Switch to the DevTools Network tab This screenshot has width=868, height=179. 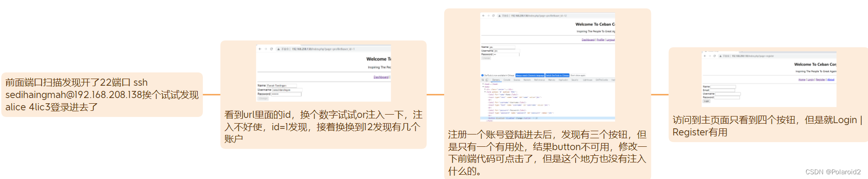click(x=527, y=80)
